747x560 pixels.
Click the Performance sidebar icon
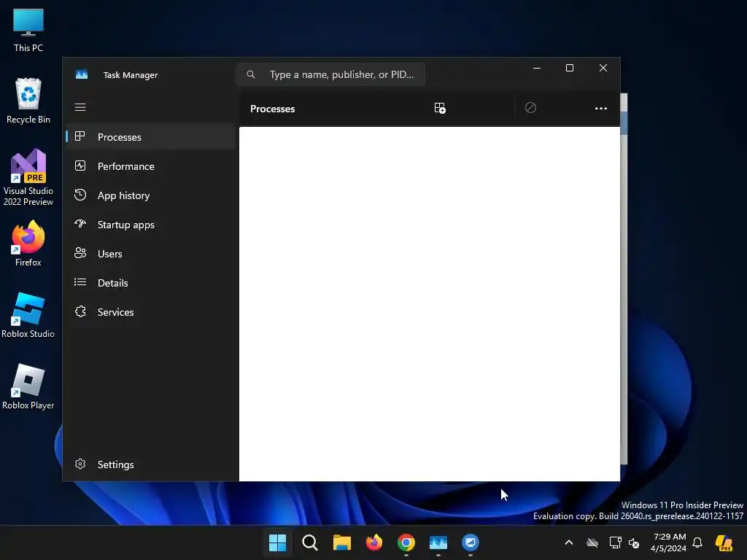pyautogui.click(x=80, y=166)
